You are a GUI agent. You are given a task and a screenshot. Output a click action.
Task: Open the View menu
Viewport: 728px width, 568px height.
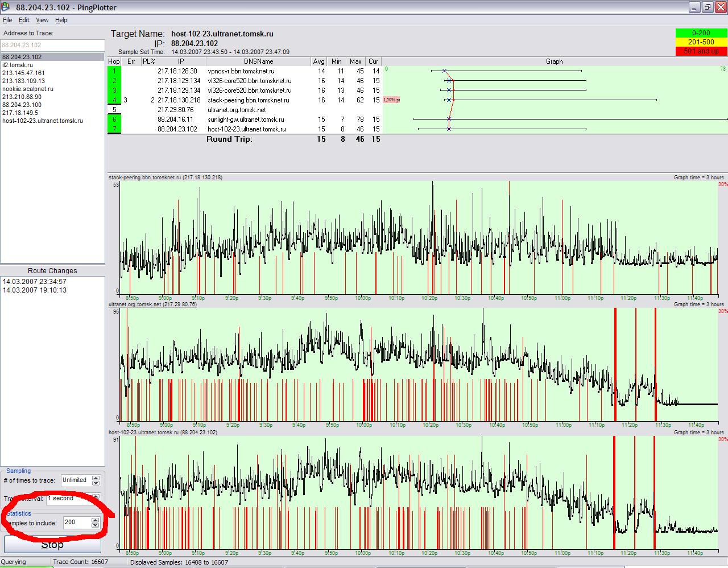(42, 20)
